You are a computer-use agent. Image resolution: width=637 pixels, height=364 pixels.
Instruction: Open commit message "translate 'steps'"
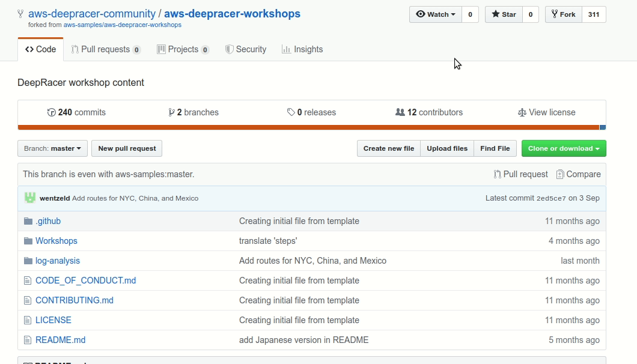click(268, 241)
